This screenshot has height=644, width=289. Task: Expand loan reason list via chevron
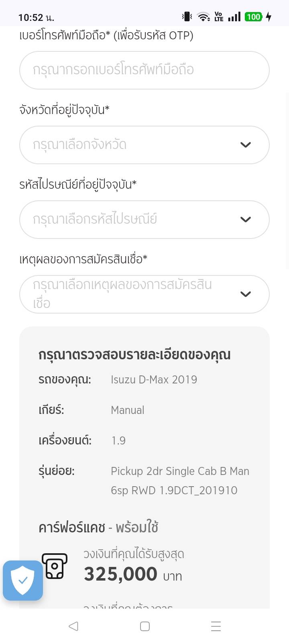(245, 294)
